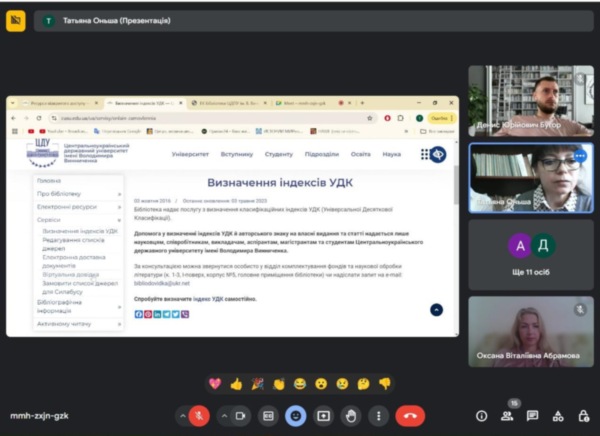Open meeting details info icon
Screen dimensions: 600x436
pos(481,416)
